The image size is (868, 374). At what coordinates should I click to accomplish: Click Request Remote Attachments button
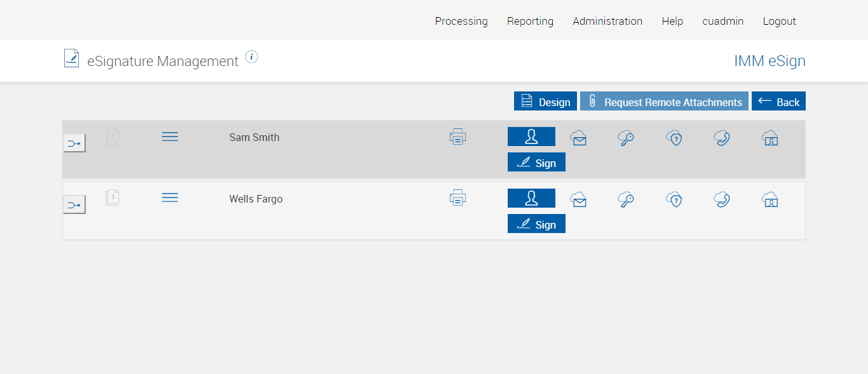(x=664, y=102)
